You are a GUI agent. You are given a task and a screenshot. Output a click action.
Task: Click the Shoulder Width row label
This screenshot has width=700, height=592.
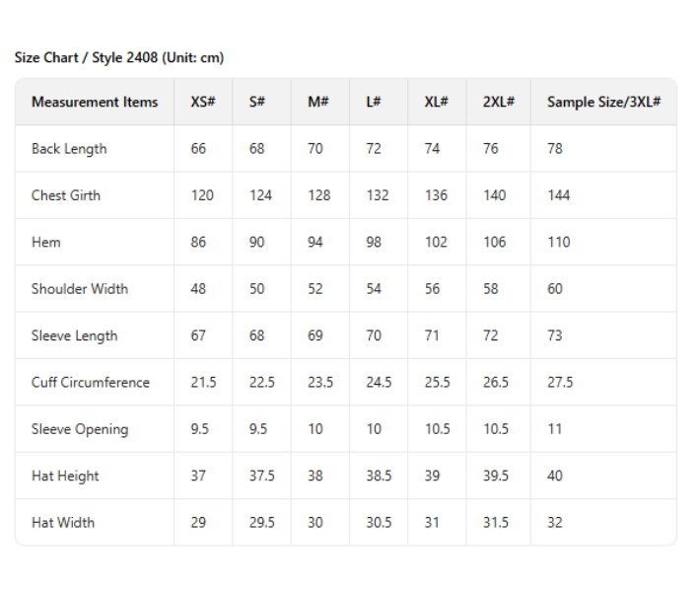click(80, 289)
